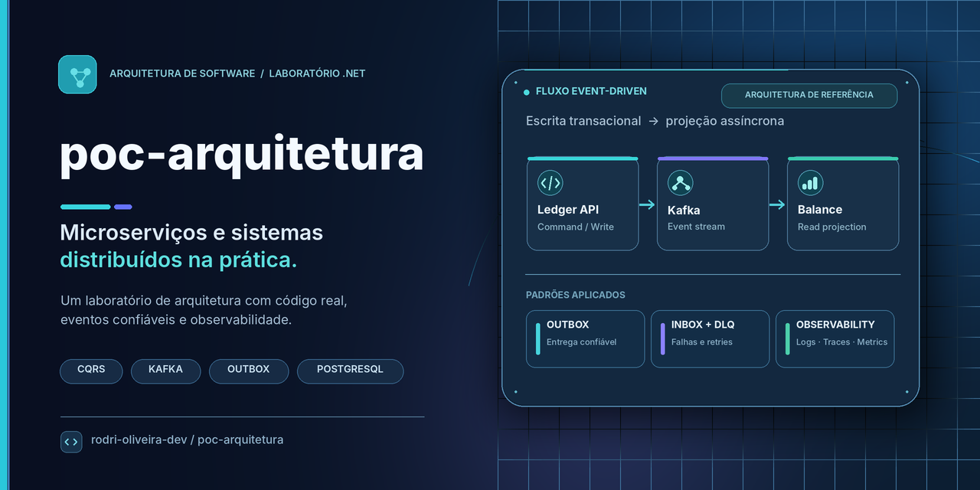Click the rodri-oliveira-dev / poc-arquitetura repository text
The height and width of the screenshot is (490, 980).
(x=187, y=440)
